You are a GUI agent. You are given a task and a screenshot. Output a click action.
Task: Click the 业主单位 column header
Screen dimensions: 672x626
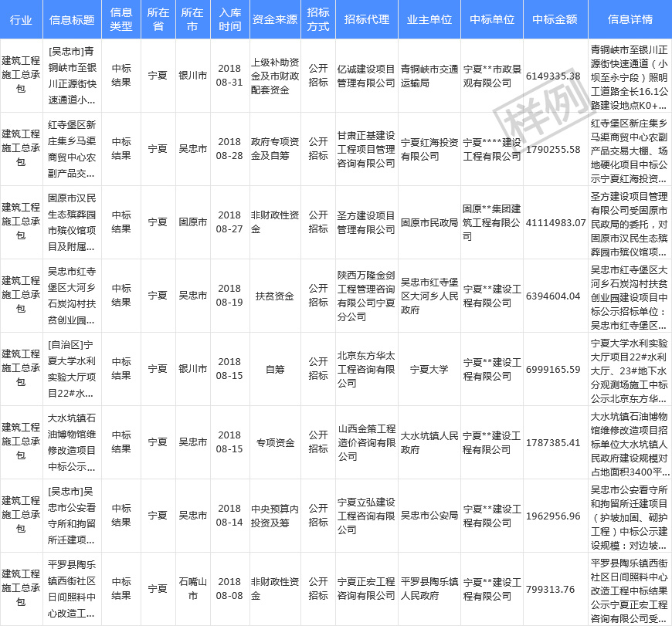(429, 20)
